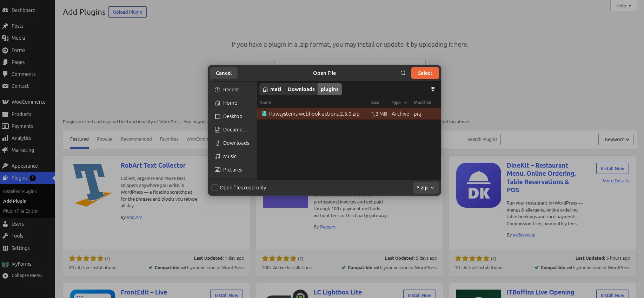Switch to the Popular plugins tab
The height and width of the screenshot is (298, 644).
point(105,139)
